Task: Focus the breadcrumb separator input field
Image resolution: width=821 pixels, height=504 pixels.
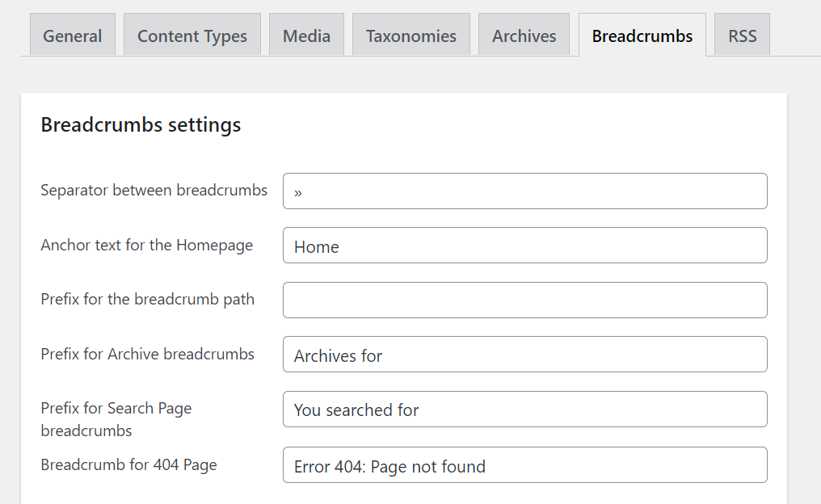Action: point(524,191)
